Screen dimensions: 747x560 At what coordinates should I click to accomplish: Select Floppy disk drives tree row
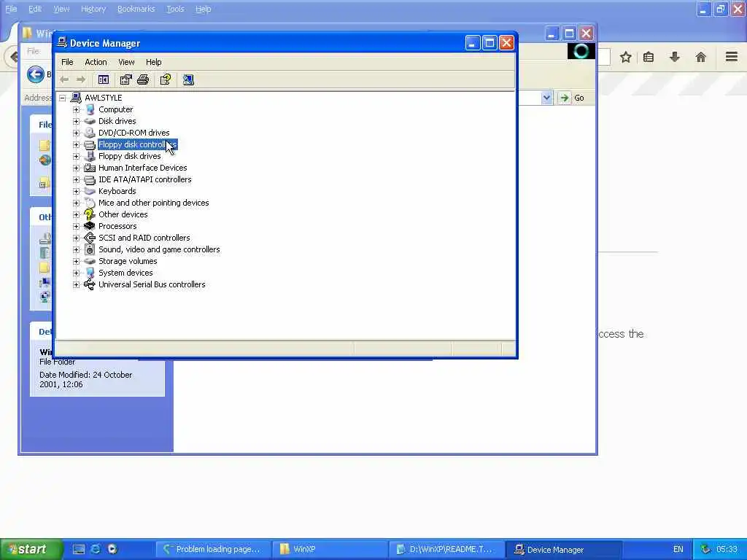click(130, 156)
